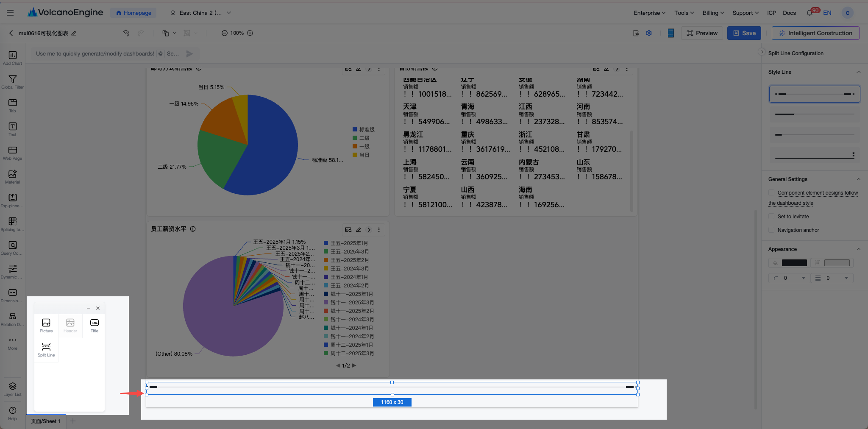Pick the black line color swatch

click(x=794, y=263)
